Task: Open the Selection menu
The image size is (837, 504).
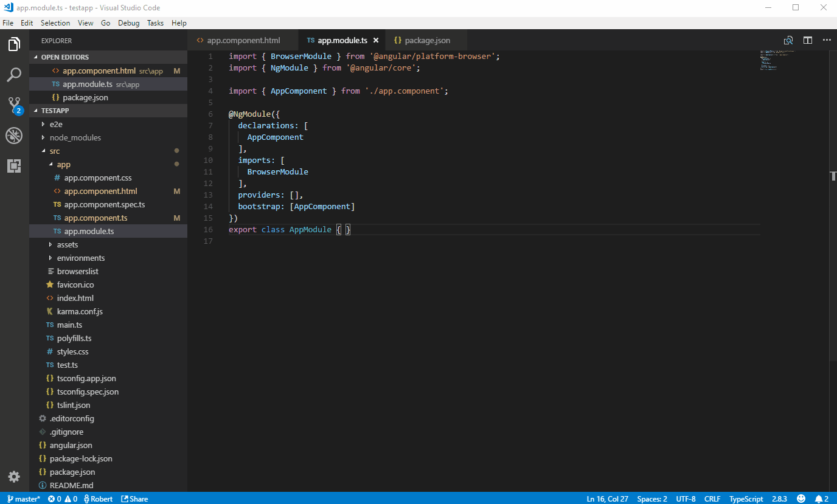Action: (55, 23)
